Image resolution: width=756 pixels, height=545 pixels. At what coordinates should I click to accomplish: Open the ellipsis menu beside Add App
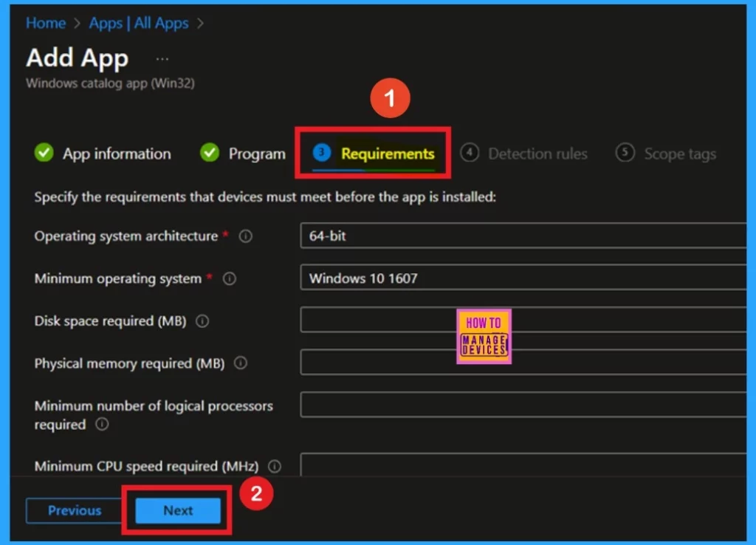coord(162,59)
